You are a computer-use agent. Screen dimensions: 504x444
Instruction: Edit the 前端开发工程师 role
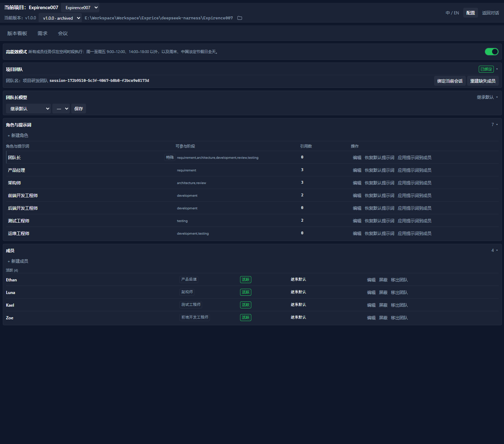click(357, 196)
